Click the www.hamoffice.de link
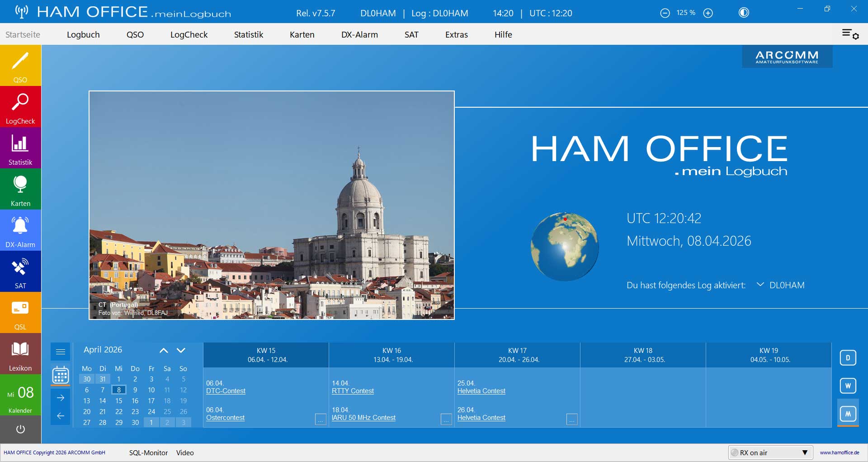Viewport: 868px width, 462px height. (x=839, y=452)
